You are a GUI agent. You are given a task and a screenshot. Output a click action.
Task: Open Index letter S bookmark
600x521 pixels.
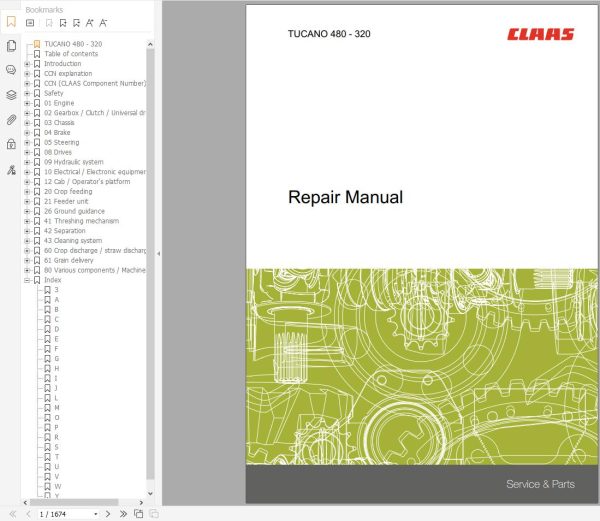57,447
